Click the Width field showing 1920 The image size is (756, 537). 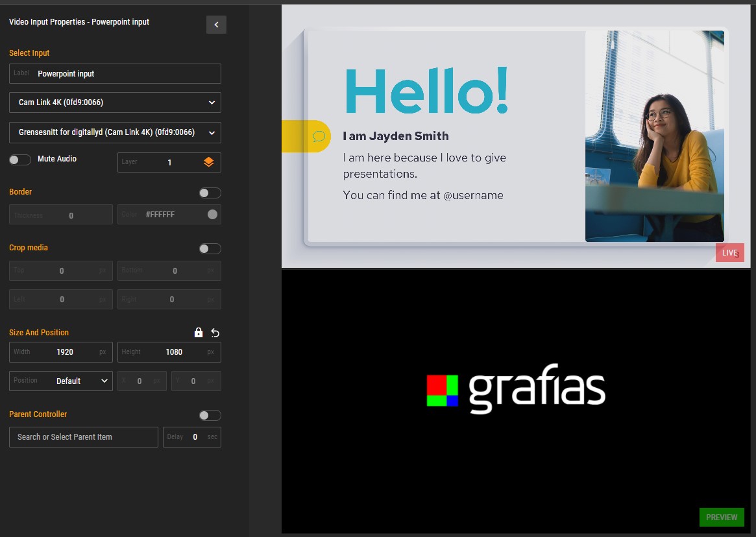pos(65,352)
